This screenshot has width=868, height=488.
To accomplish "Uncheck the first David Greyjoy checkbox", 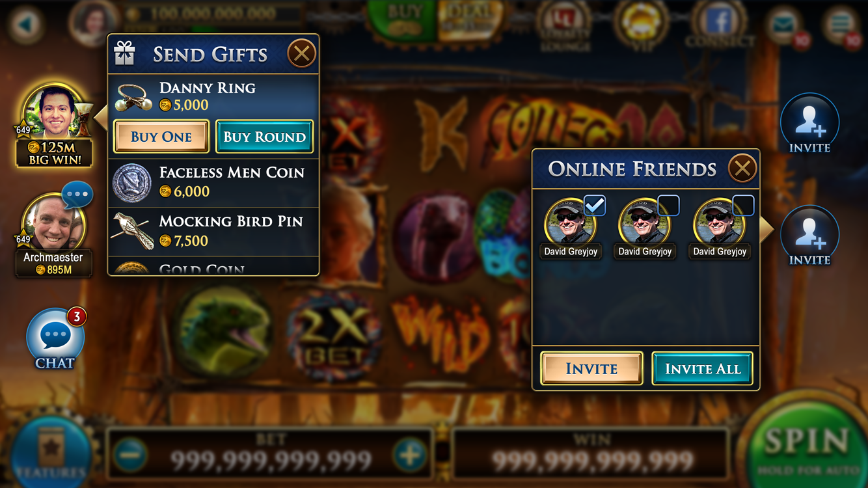I will [x=595, y=205].
